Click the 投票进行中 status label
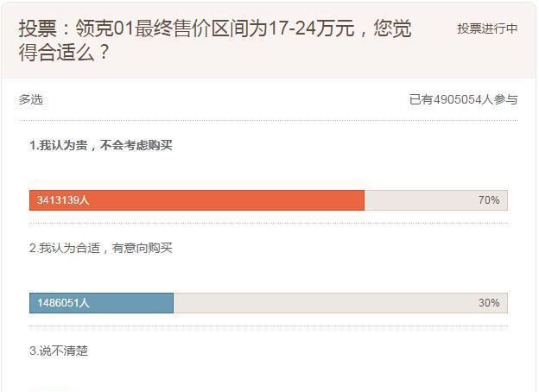539x392 pixels. (x=487, y=28)
